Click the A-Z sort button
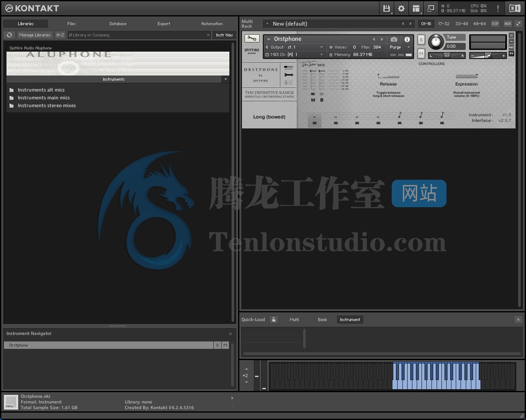This screenshot has width=526, height=420. (60, 35)
